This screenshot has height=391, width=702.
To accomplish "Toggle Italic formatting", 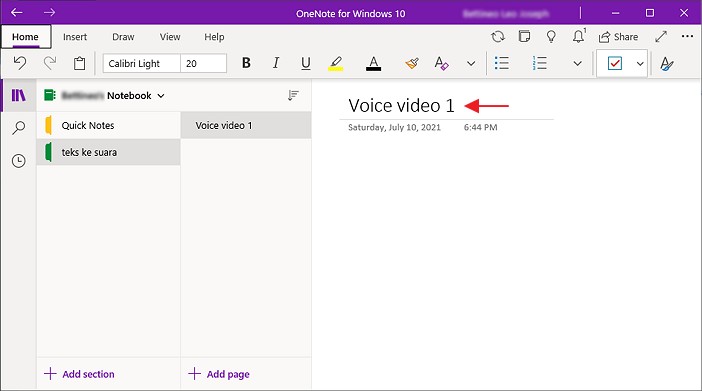I will 276,63.
